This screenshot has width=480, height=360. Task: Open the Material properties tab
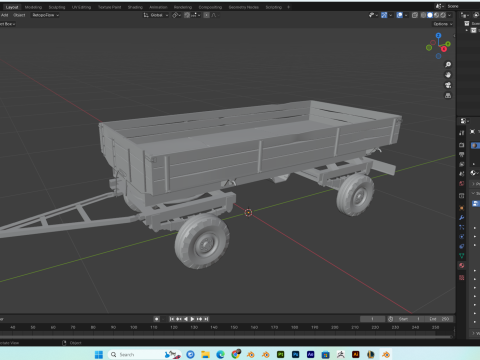[x=462, y=266]
